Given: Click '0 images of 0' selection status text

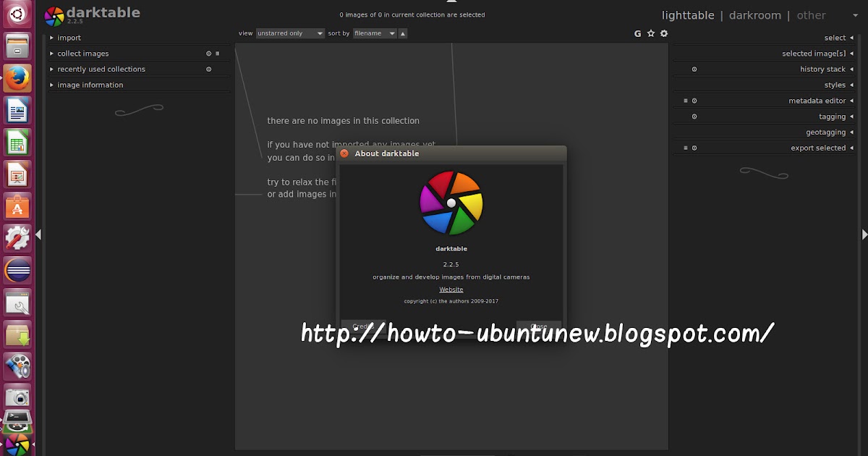Looking at the screenshot, I should (x=412, y=14).
